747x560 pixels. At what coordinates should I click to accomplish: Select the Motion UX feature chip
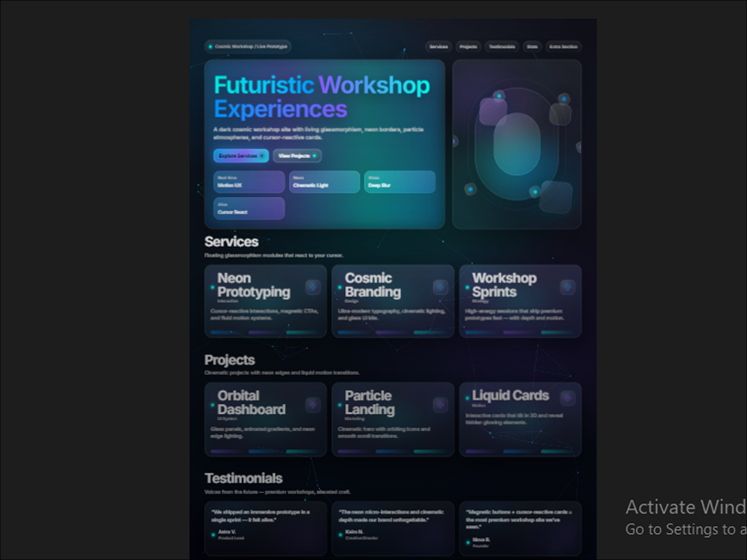[249, 182]
